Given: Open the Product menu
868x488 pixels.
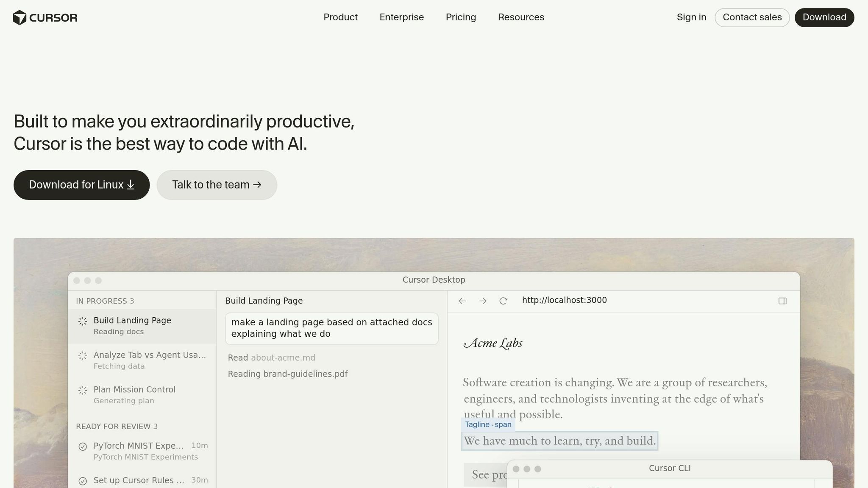Looking at the screenshot, I should (x=340, y=17).
